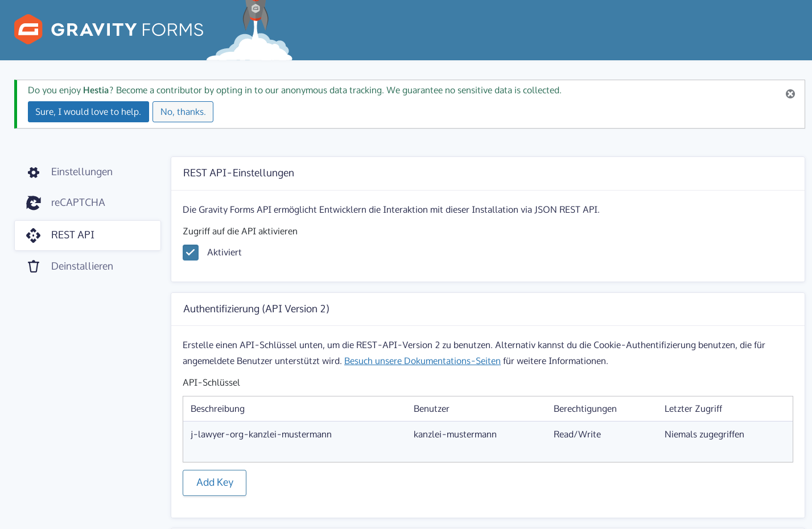
Task: Open the Einstellungen settings tab
Action: [x=81, y=172]
